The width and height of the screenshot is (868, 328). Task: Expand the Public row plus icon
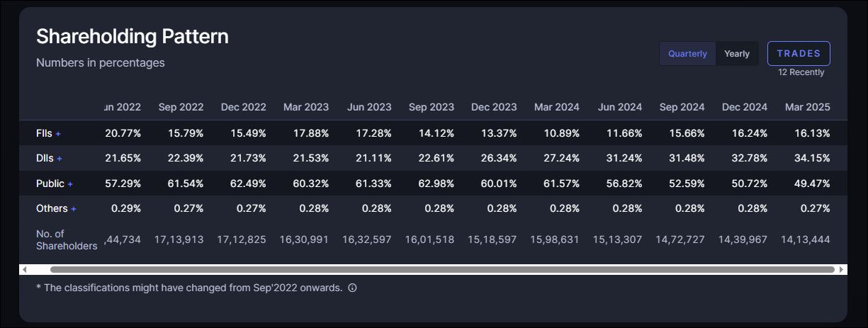coord(70,184)
